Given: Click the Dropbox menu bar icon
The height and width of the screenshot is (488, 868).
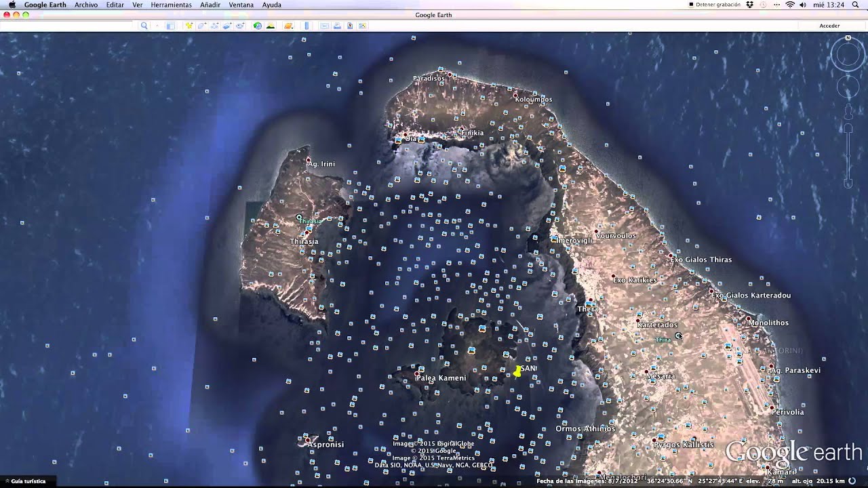Looking at the screenshot, I should click(x=750, y=5).
